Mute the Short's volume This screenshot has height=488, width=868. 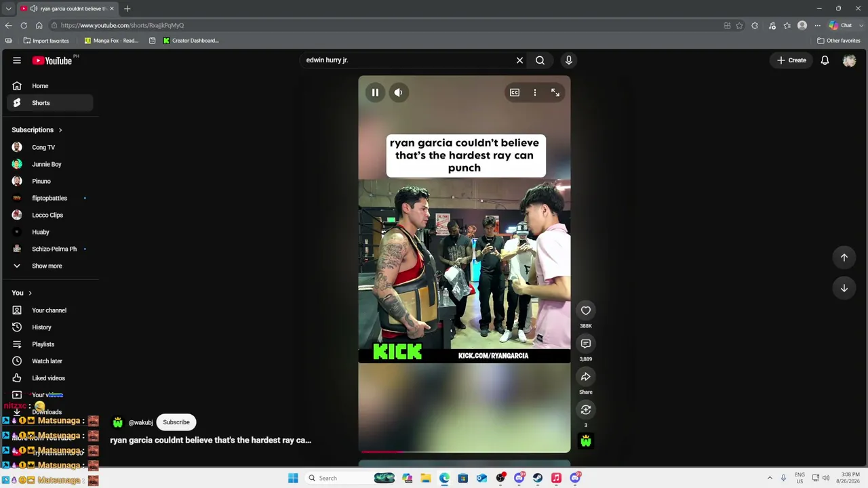(x=398, y=92)
